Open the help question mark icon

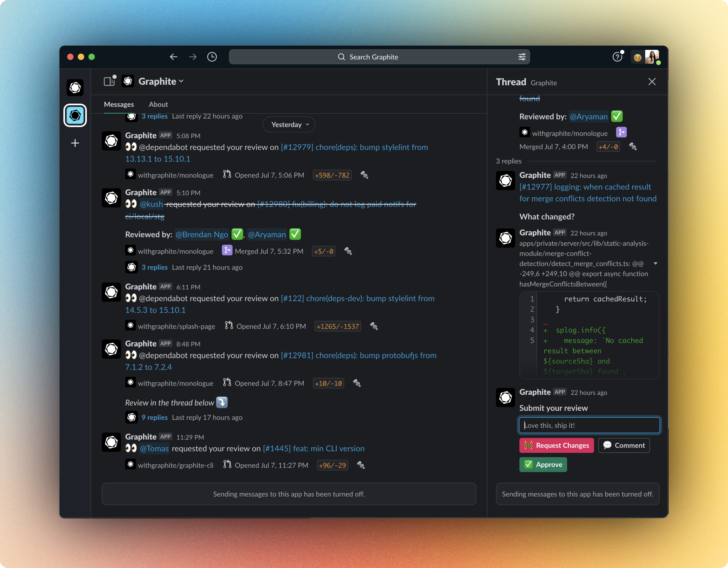pyautogui.click(x=617, y=57)
